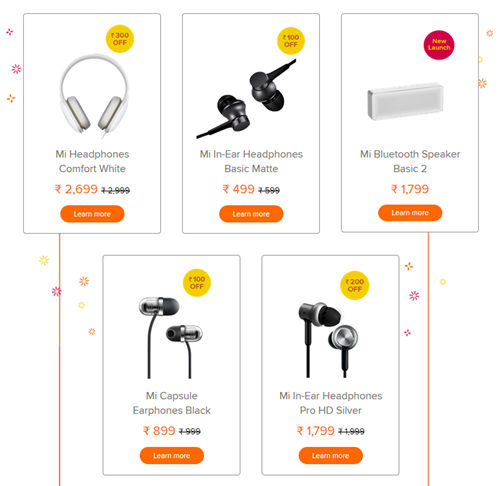Click the ₹ 2,699 discounted price
The width and height of the screenshot is (500, 486).
point(76,189)
